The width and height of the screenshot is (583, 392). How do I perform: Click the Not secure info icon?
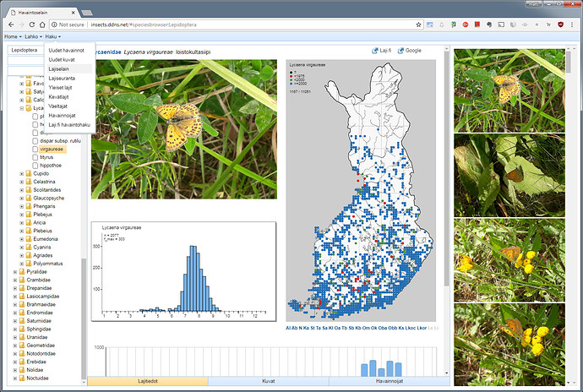pyautogui.click(x=54, y=24)
